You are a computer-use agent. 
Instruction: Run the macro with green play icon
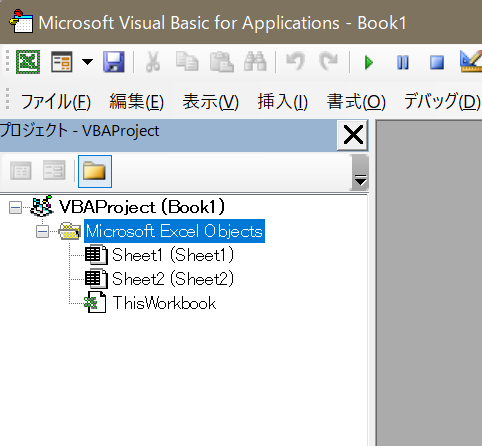click(x=369, y=62)
